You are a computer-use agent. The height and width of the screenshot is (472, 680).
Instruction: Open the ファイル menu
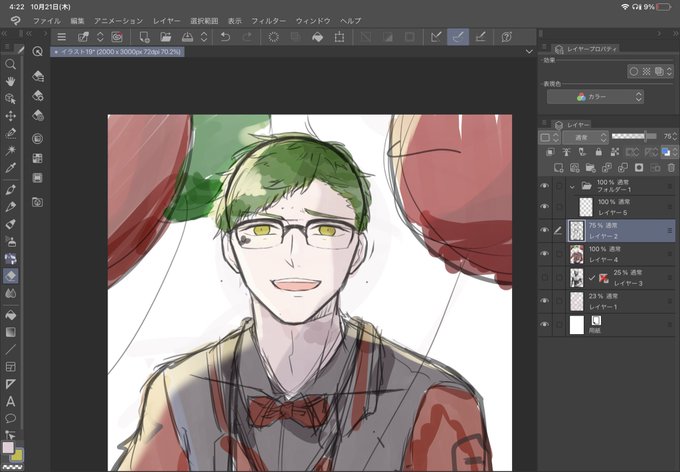46,21
